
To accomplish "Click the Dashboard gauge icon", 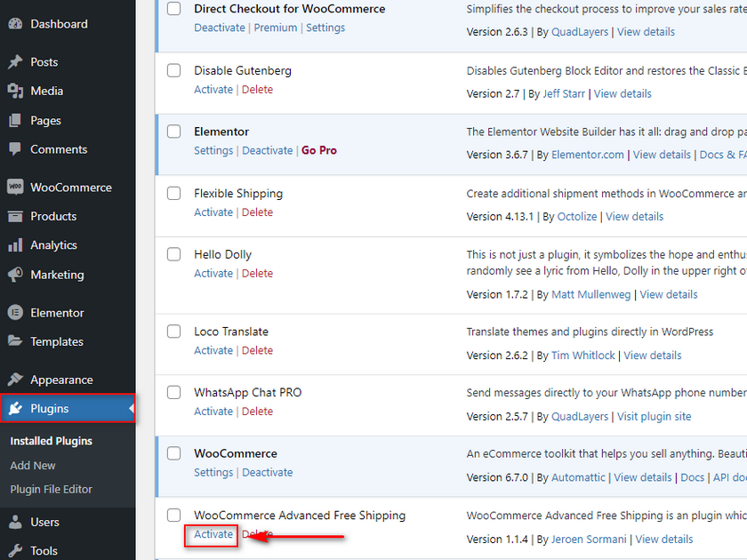I will pyautogui.click(x=15, y=24).
